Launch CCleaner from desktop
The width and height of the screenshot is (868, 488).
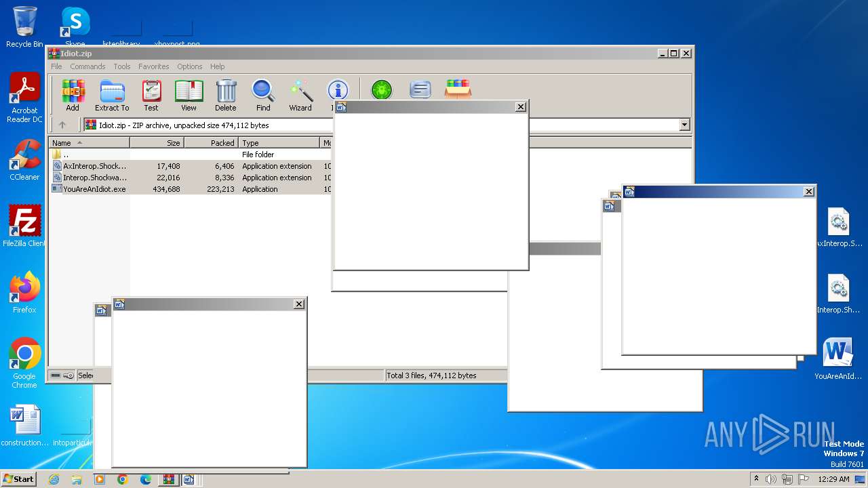24,160
